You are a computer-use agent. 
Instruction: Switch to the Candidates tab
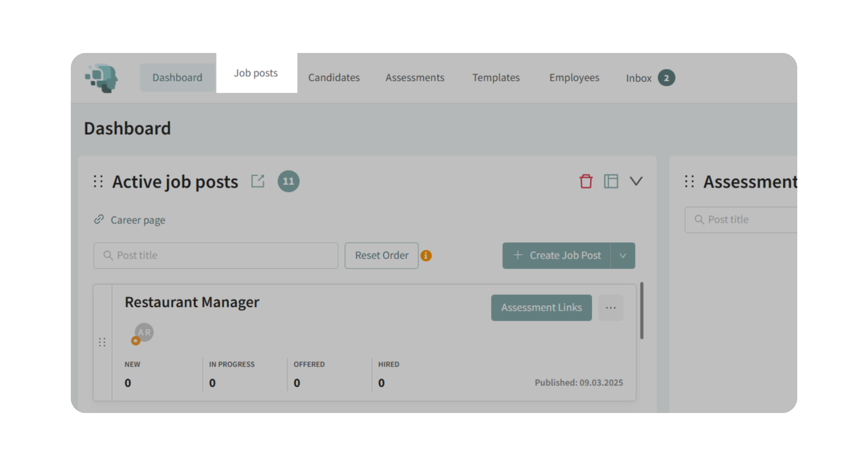[334, 78]
